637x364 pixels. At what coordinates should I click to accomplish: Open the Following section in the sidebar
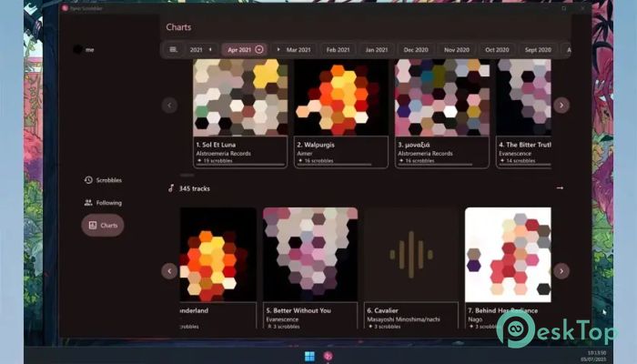103,203
